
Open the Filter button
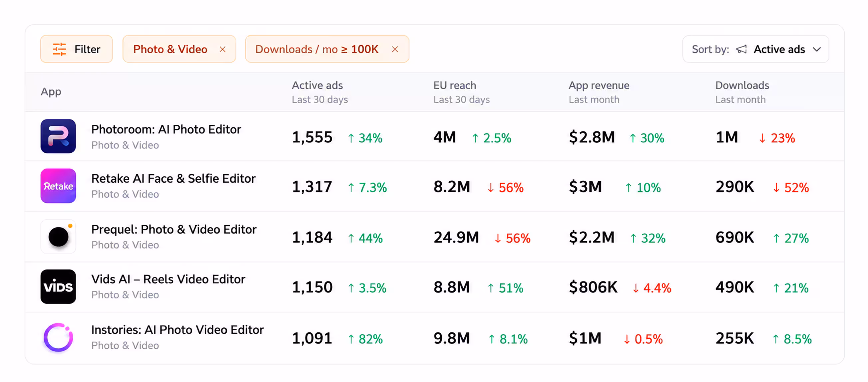click(77, 49)
